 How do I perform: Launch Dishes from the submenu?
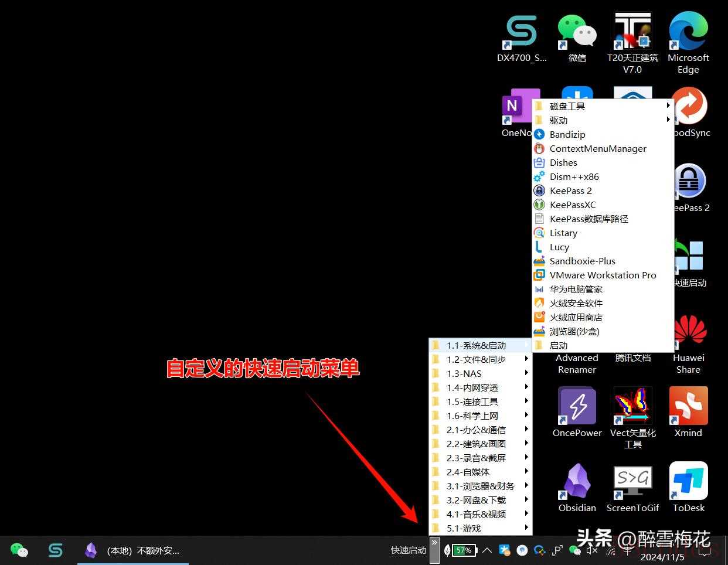pyautogui.click(x=603, y=162)
